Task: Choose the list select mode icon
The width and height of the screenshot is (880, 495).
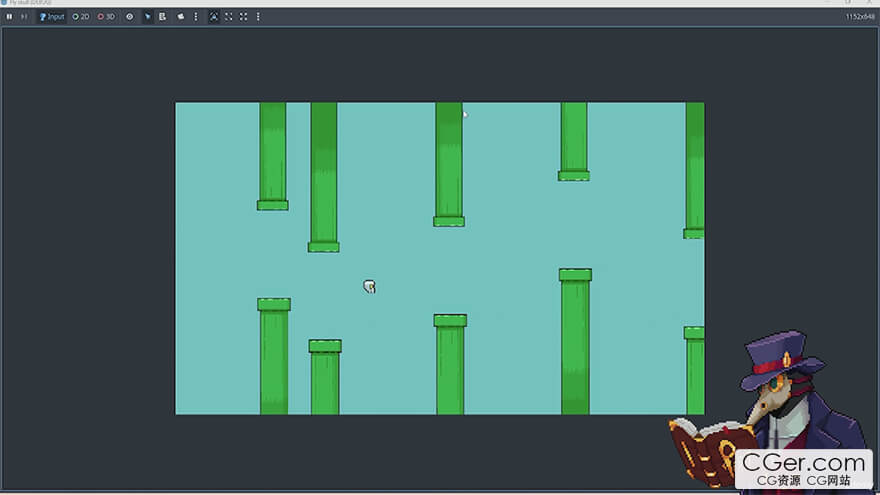Action: [163, 17]
